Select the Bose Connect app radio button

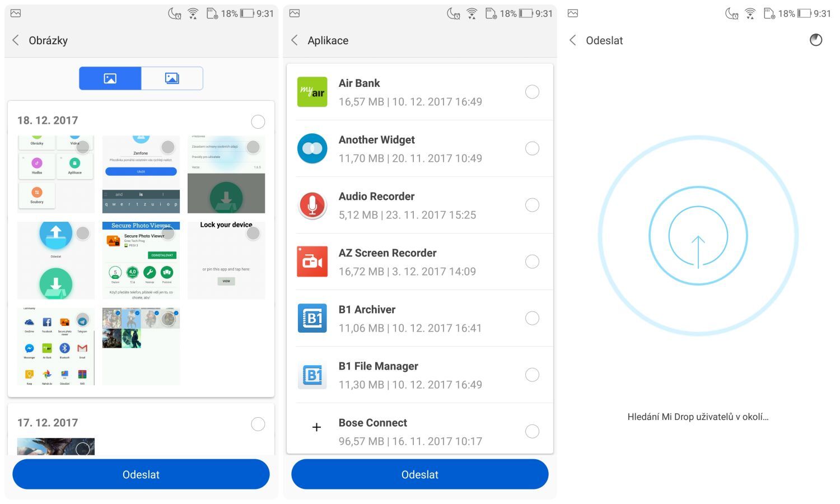pos(532,431)
